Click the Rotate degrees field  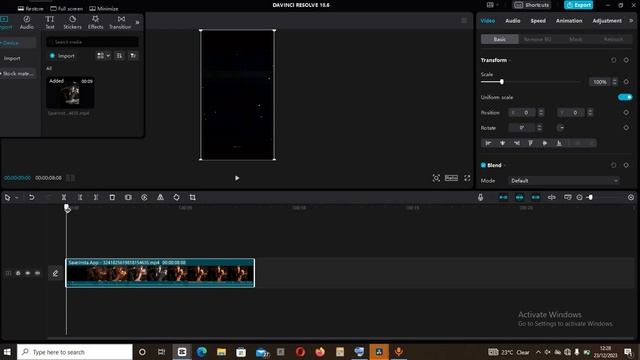click(x=522, y=128)
